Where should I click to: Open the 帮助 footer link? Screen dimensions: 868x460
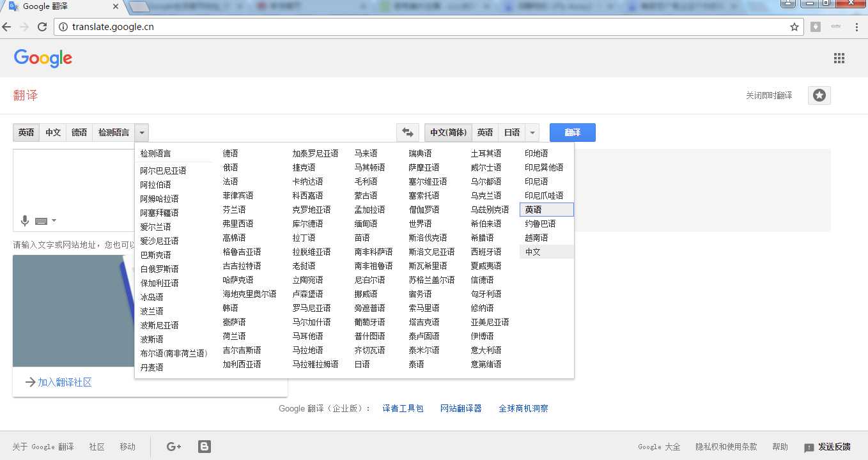coord(780,447)
